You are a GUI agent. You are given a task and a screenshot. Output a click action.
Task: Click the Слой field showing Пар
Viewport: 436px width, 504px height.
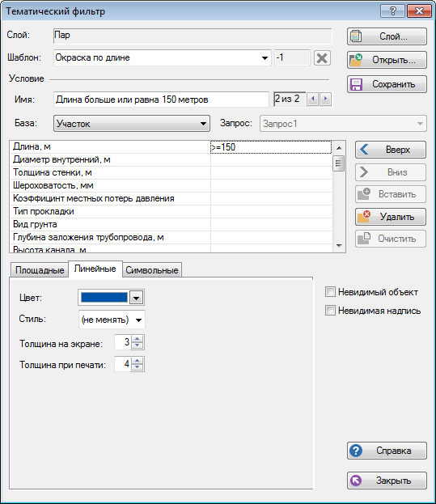point(193,36)
